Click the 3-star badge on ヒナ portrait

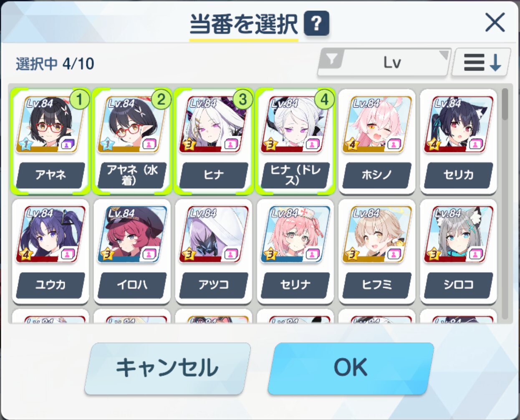188,144
